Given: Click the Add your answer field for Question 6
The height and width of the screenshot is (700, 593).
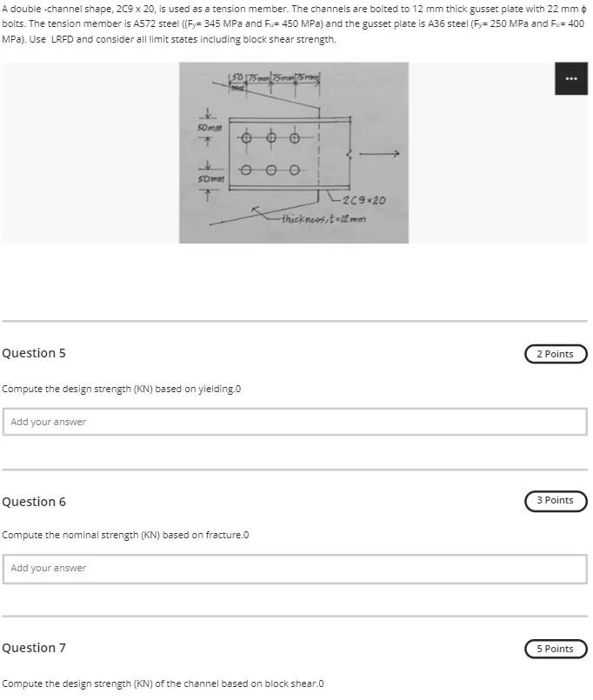Looking at the screenshot, I should (296, 568).
